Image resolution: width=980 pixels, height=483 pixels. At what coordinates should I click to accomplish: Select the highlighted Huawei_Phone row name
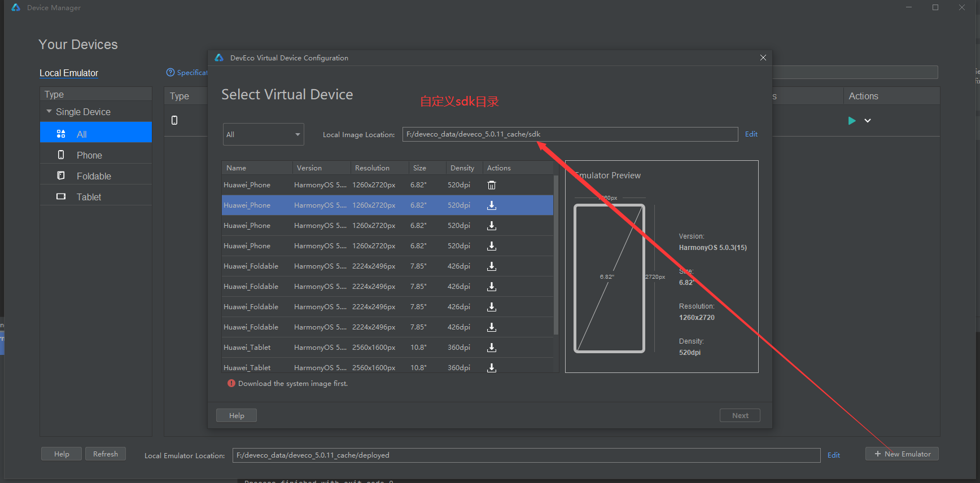click(247, 205)
